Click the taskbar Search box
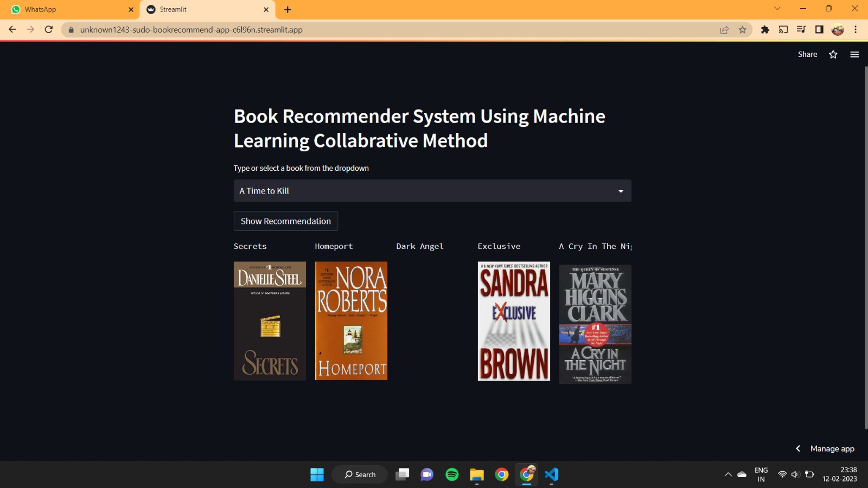Image resolution: width=868 pixels, height=488 pixels. pos(360,474)
